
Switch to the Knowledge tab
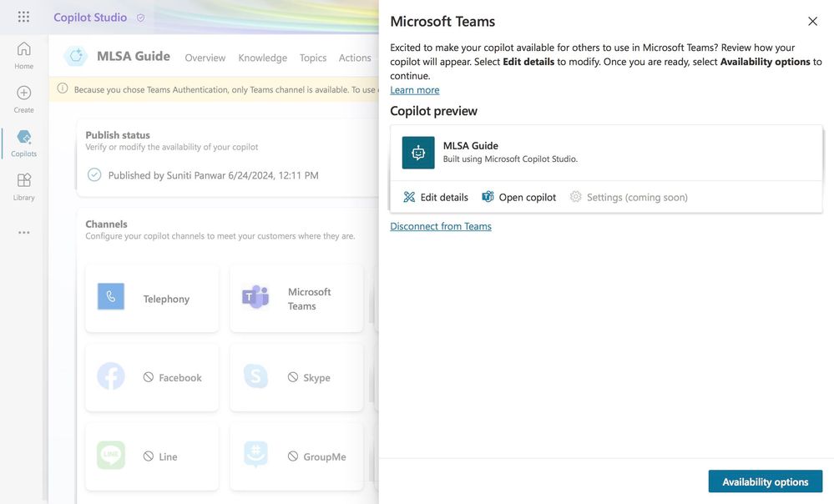pos(262,58)
